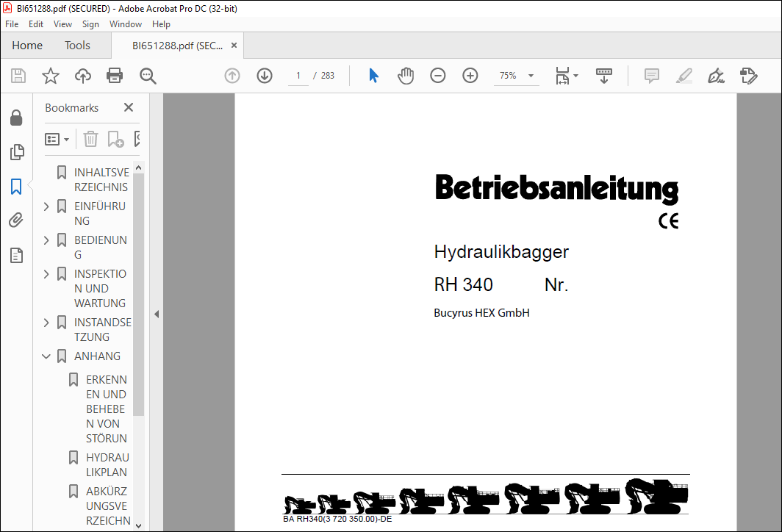Open ERKENNEN UND BEHEBEN VON STÖRUNGEN bookmark
782x532 pixels.
[107, 409]
